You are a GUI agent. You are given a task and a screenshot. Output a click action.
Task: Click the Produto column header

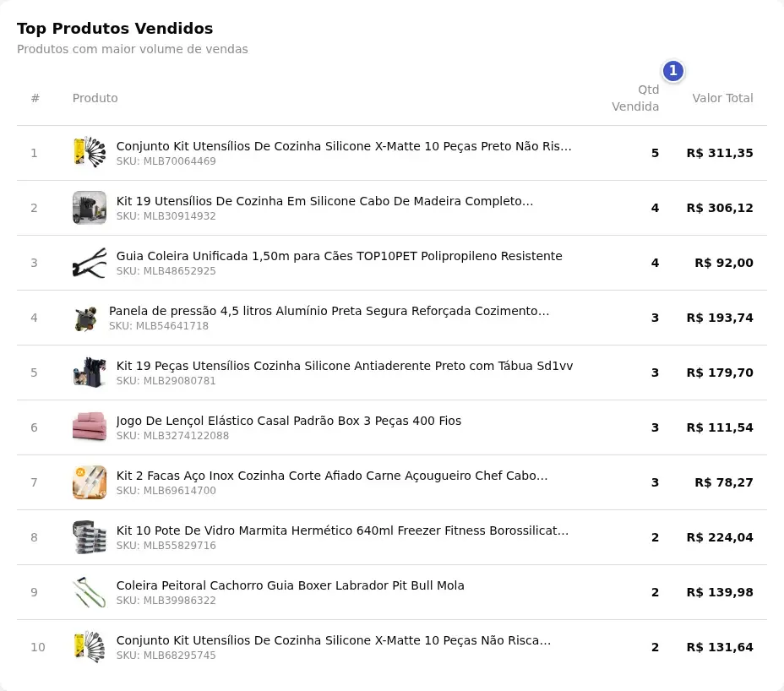(x=95, y=98)
